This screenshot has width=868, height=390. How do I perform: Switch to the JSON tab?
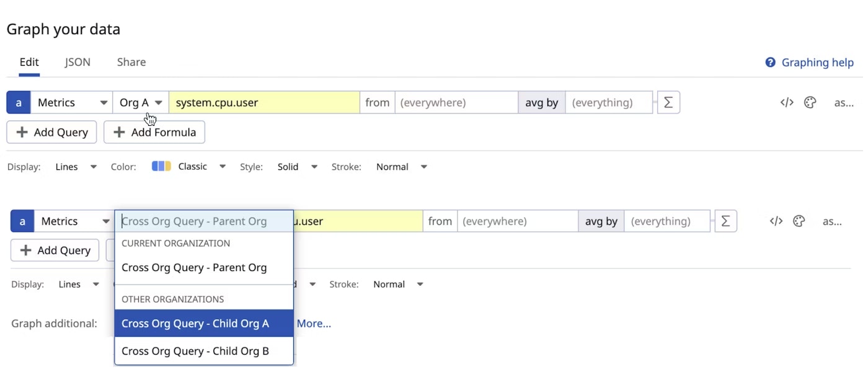point(77,62)
